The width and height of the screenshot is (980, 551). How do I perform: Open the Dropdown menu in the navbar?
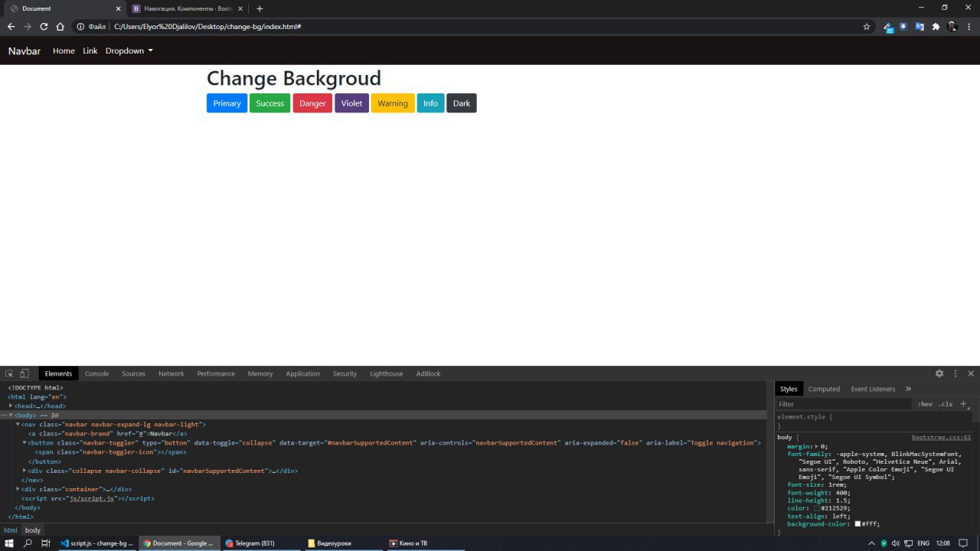(x=129, y=51)
